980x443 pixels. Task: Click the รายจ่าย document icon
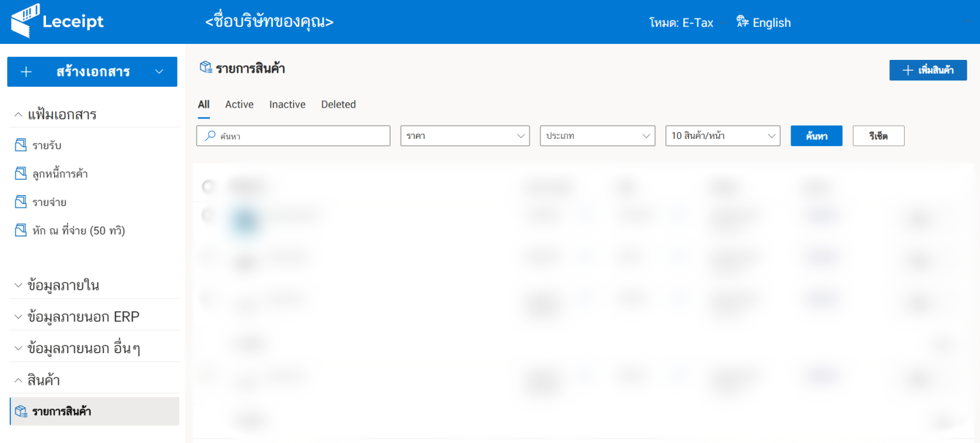[x=20, y=202]
